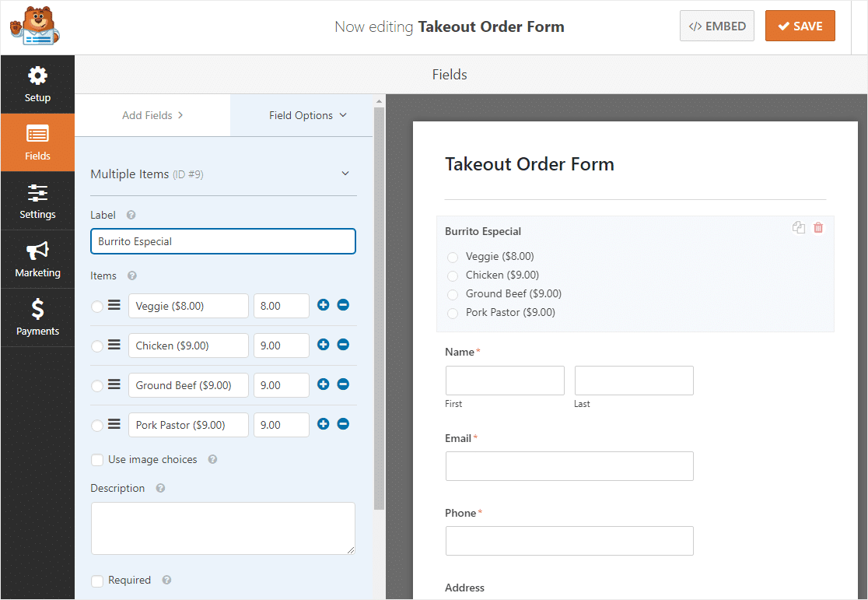Click the drag handle for Veggie item

coord(114,305)
